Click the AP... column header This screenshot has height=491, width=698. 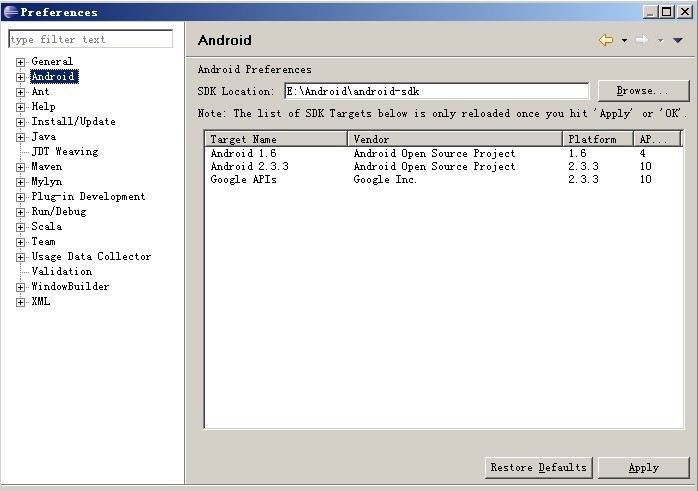click(x=657, y=139)
